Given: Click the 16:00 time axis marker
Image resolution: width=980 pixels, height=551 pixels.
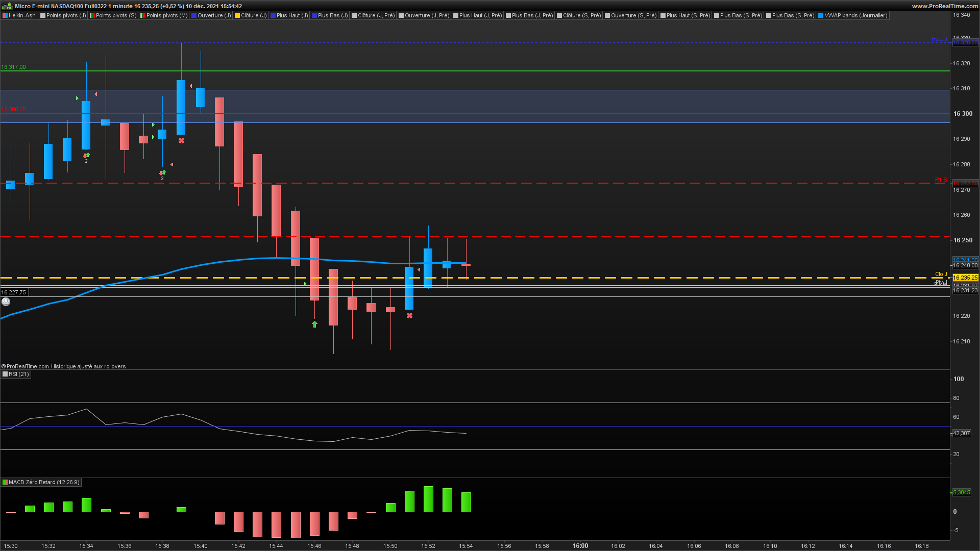Looking at the screenshot, I should coord(580,545).
